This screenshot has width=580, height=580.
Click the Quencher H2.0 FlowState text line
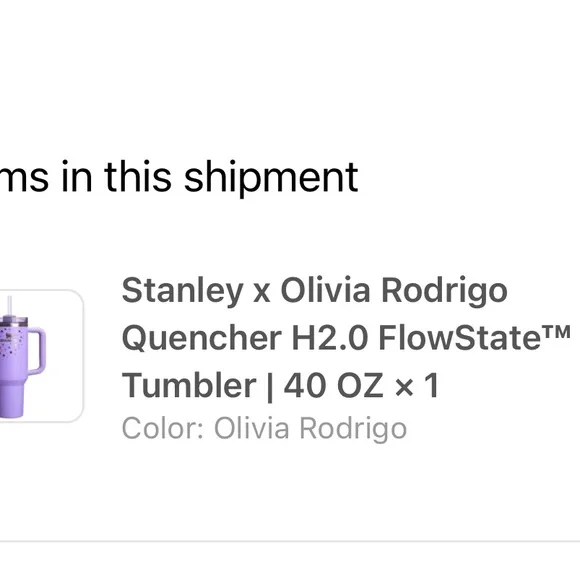346,338
